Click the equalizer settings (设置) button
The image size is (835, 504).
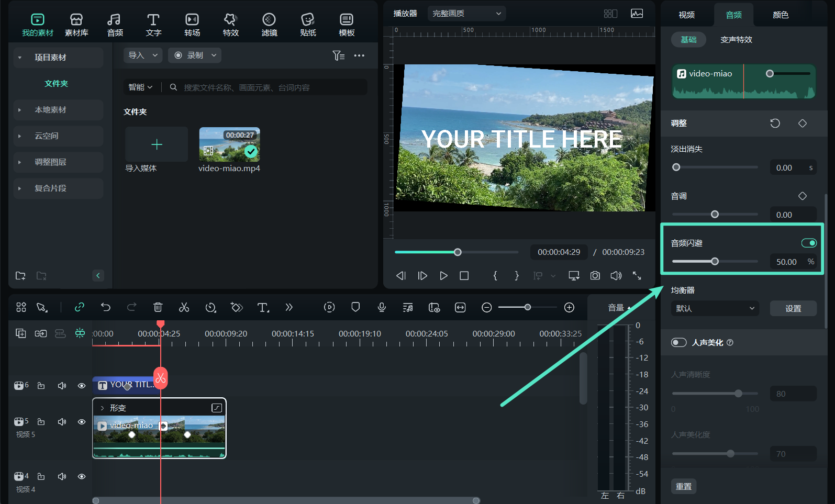[793, 308]
